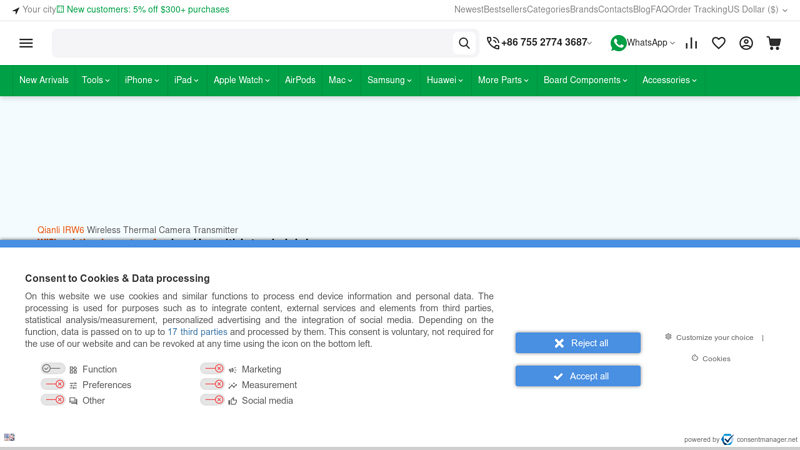Open the Customize your choice link

pos(714,337)
